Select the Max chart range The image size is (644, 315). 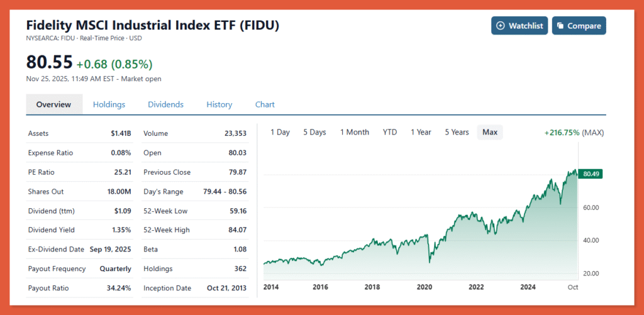[x=489, y=132]
